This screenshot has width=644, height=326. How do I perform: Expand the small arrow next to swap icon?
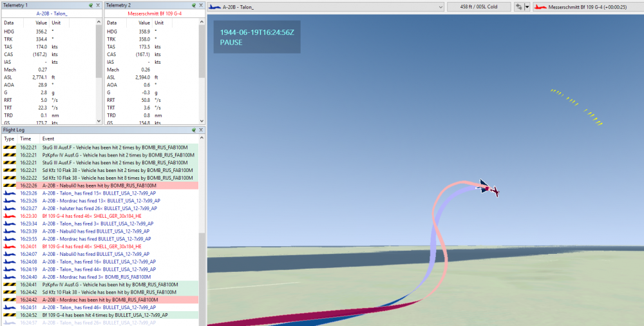[x=527, y=6]
